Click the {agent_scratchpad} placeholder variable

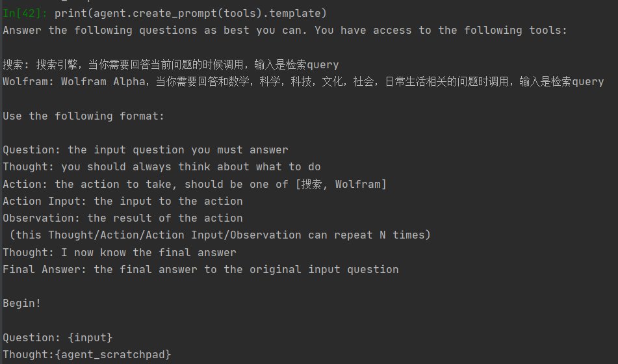pyautogui.click(x=113, y=354)
